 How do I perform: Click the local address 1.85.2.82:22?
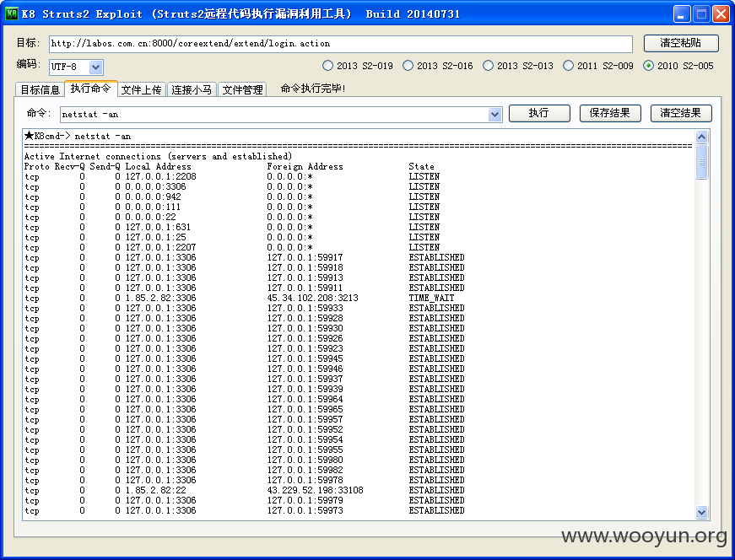click(155, 490)
